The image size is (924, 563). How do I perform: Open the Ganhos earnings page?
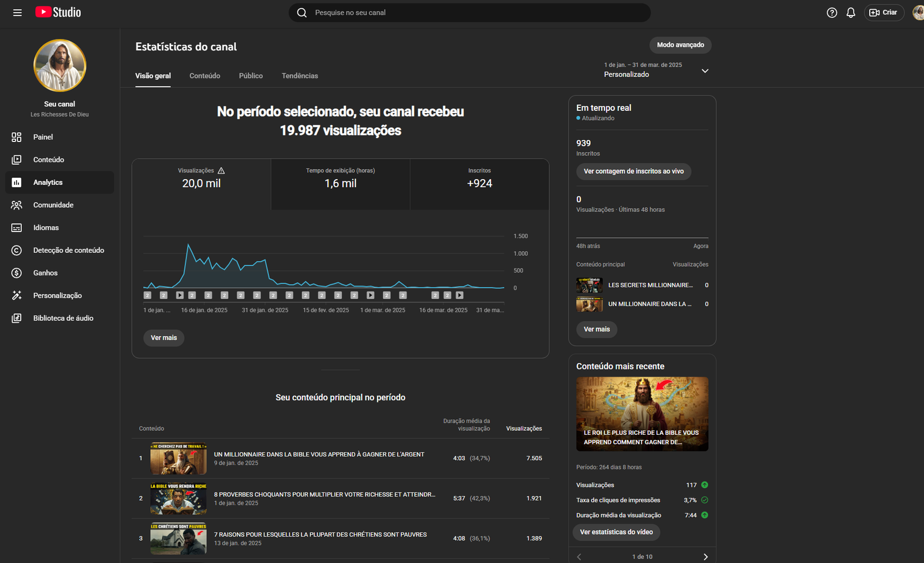click(x=45, y=273)
